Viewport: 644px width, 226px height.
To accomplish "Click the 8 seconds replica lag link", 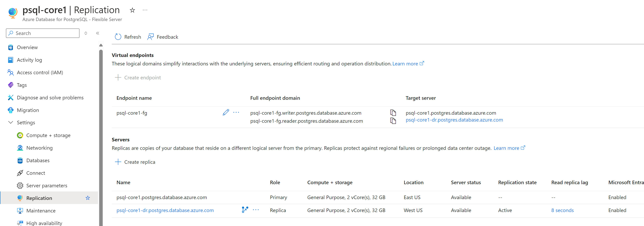I will click(563, 210).
